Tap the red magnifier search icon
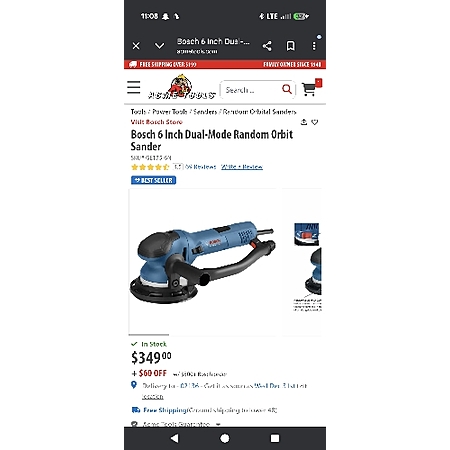 click(287, 89)
